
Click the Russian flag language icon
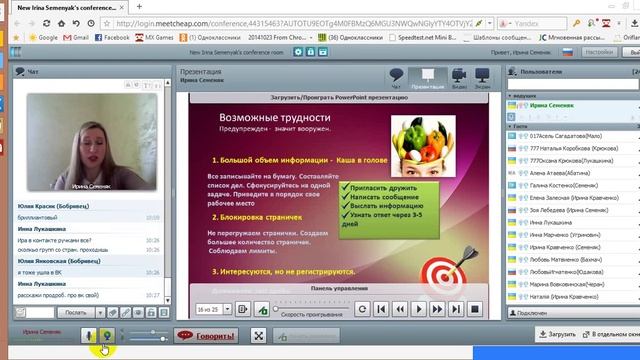[x=568, y=52]
